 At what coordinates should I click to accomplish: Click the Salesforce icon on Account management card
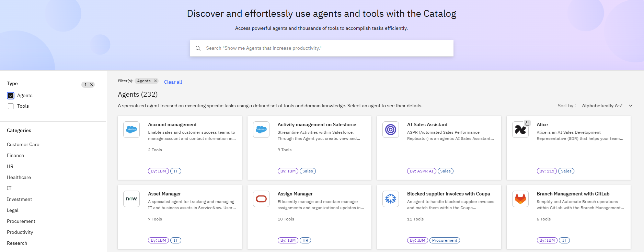[131, 130]
